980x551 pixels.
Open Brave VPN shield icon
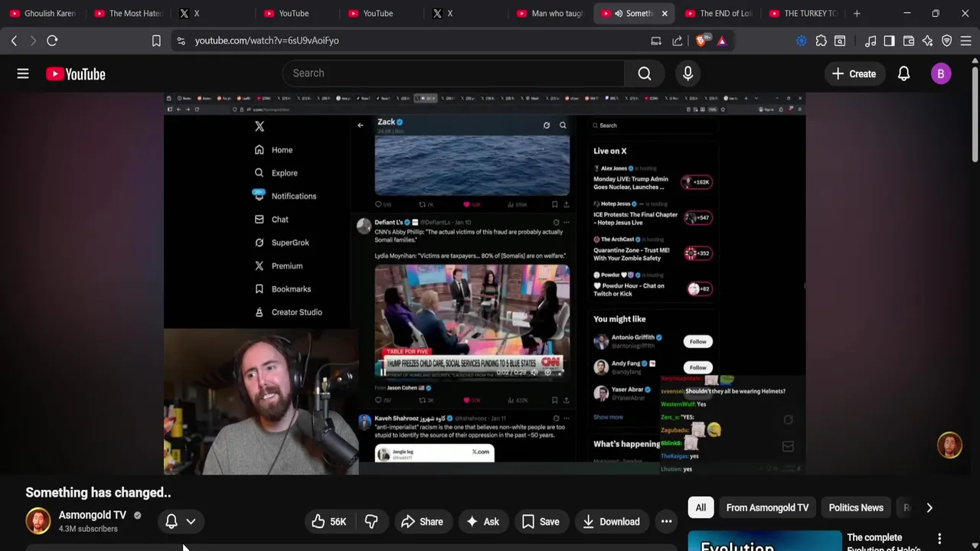[947, 41]
